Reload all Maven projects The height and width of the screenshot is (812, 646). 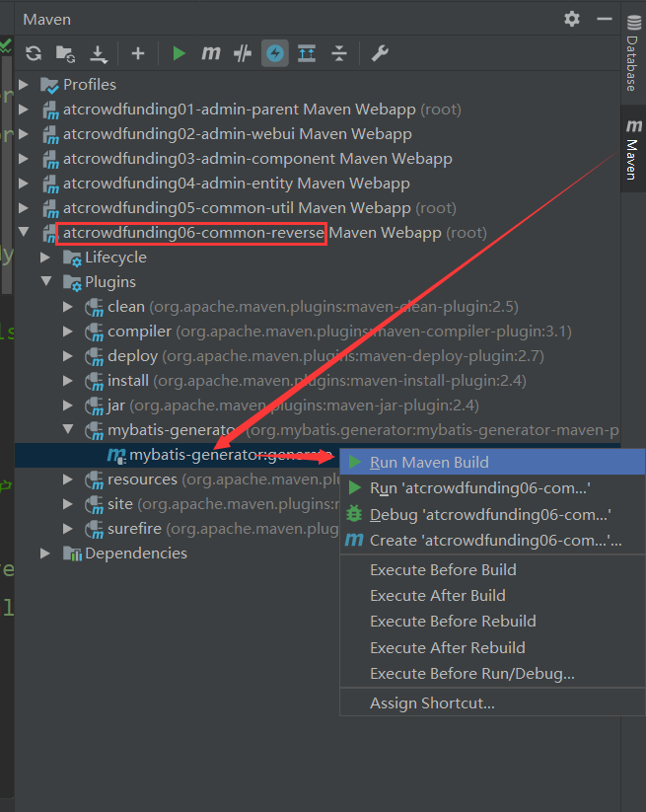[x=34, y=53]
